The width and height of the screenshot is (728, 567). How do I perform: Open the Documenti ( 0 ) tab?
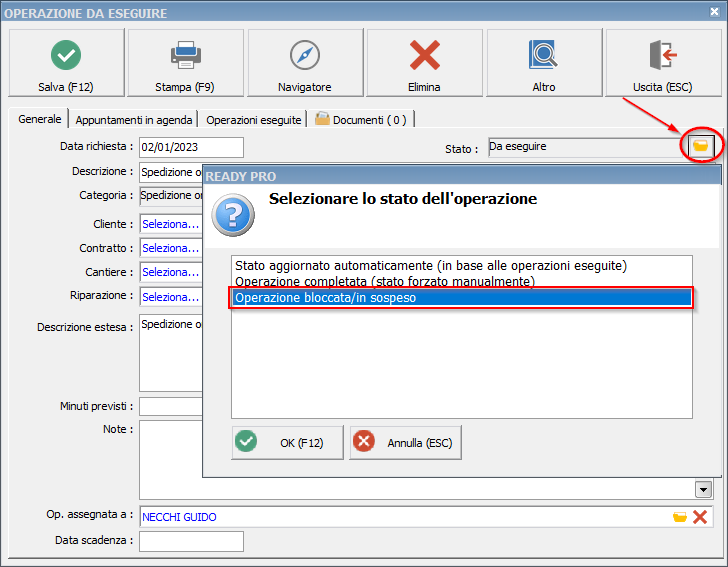coord(361,120)
